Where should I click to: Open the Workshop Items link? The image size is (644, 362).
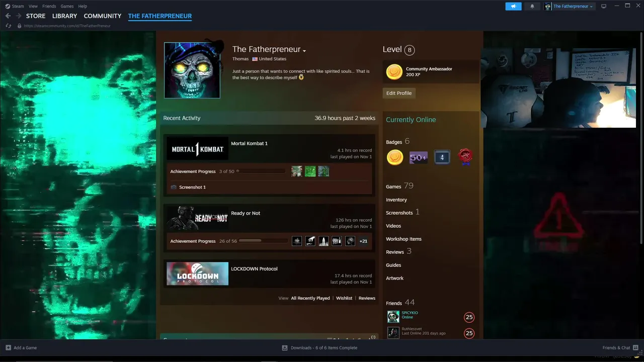tap(404, 239)
